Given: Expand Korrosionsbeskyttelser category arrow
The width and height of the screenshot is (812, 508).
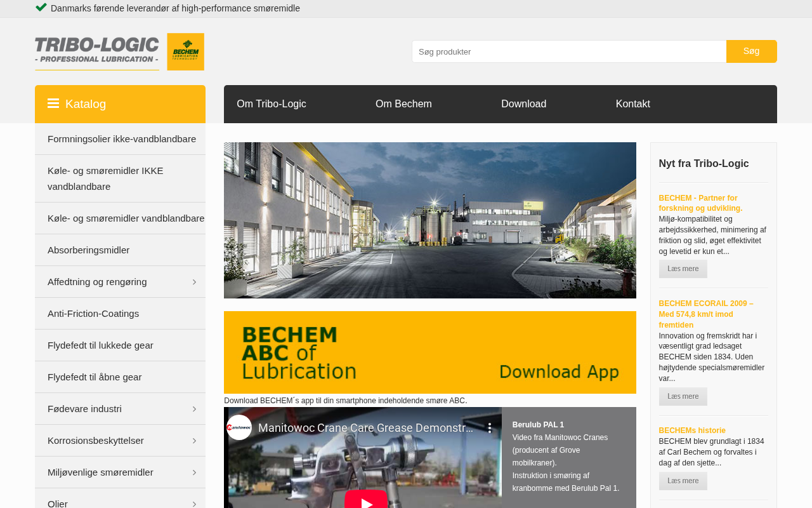Looking at the screenshot, I should click(x=194, y=441).
